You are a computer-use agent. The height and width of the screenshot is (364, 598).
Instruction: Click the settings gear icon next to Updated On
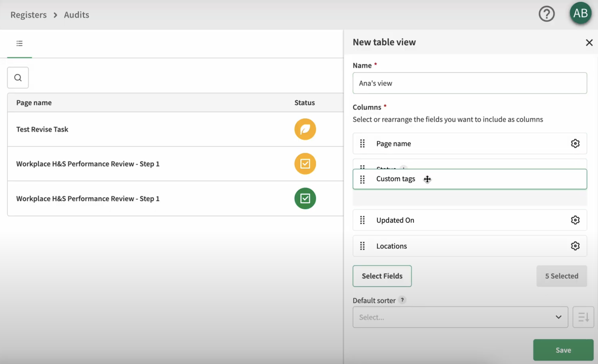[x=575, y=220]
